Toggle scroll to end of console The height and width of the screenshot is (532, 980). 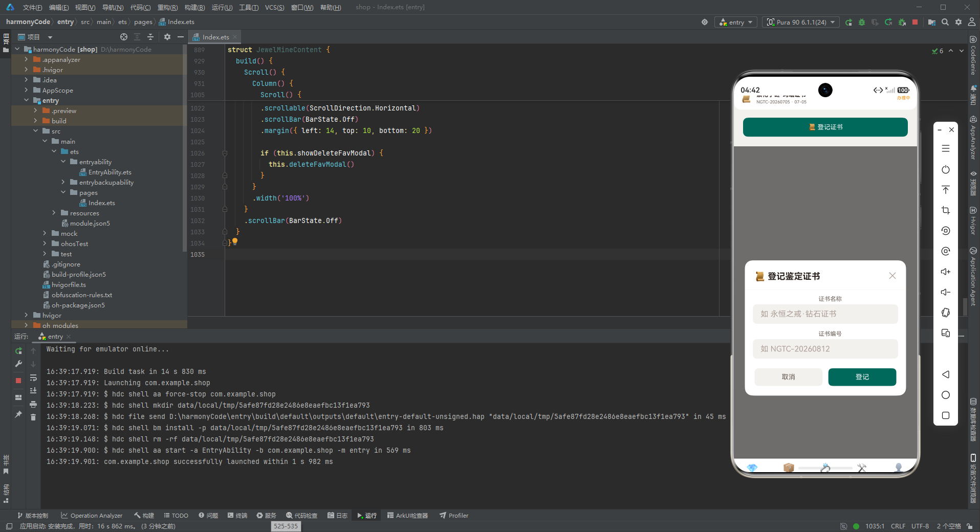click(x=33, y=391)
